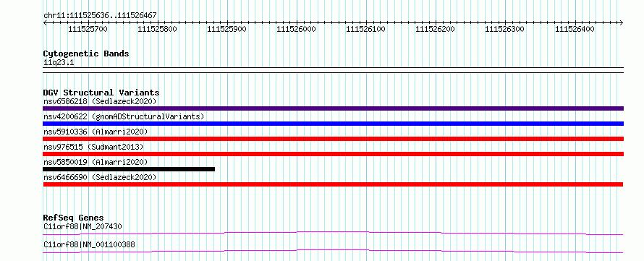Viewport: 644px width, 261px height.
Task: Click ruler position 111525800
Action: pos(157,29)
